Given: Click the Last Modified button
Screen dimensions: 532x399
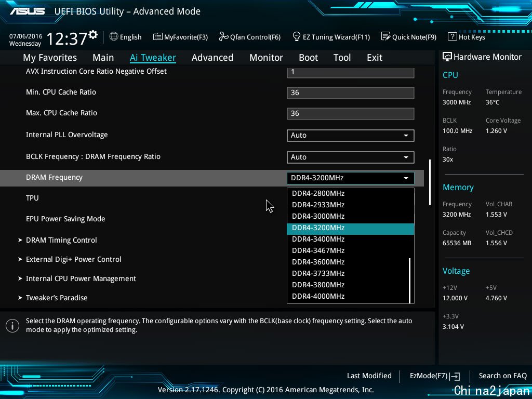Looking at the screenshot, I should [x=369, y=376].
